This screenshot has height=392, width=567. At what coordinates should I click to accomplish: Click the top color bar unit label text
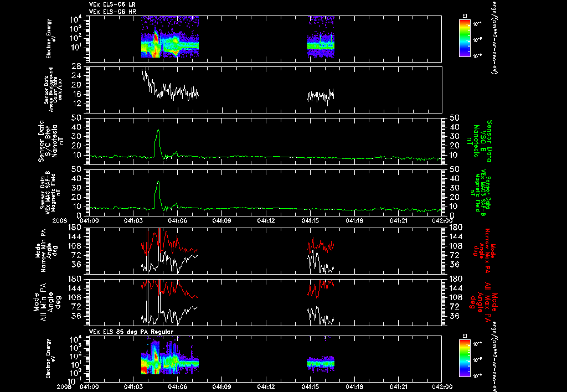pos(493,37)
